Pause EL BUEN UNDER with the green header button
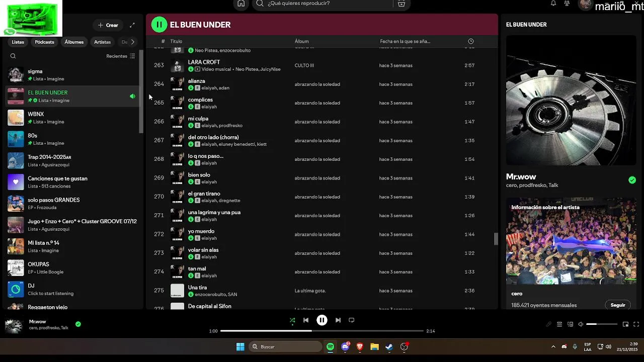 [x=159, y=24]
